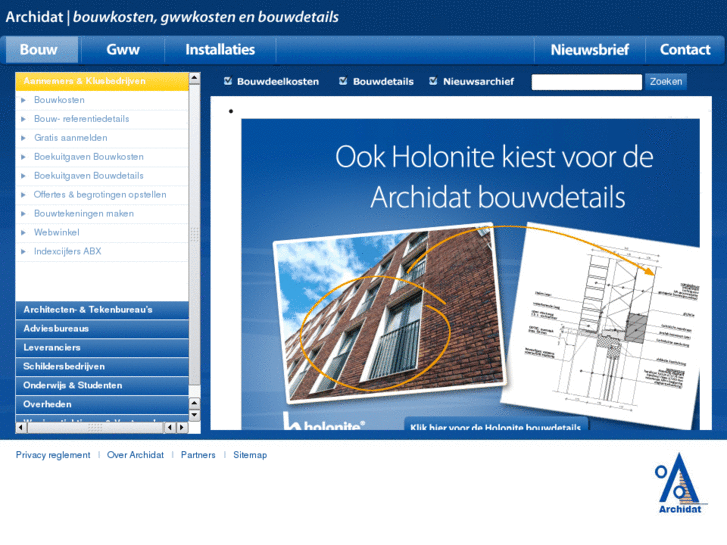Click arrow icon beside Bouwtekeningen maken

coord(23,214)
